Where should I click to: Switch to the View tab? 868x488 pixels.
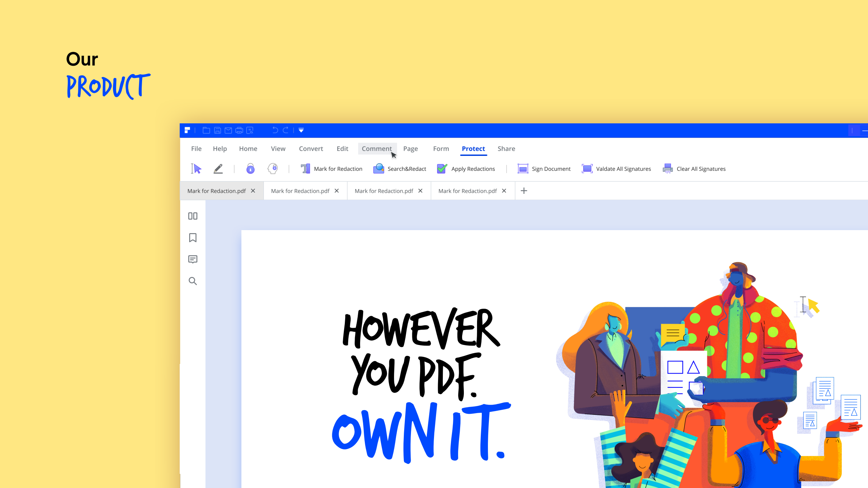click(x=278, y=149)
